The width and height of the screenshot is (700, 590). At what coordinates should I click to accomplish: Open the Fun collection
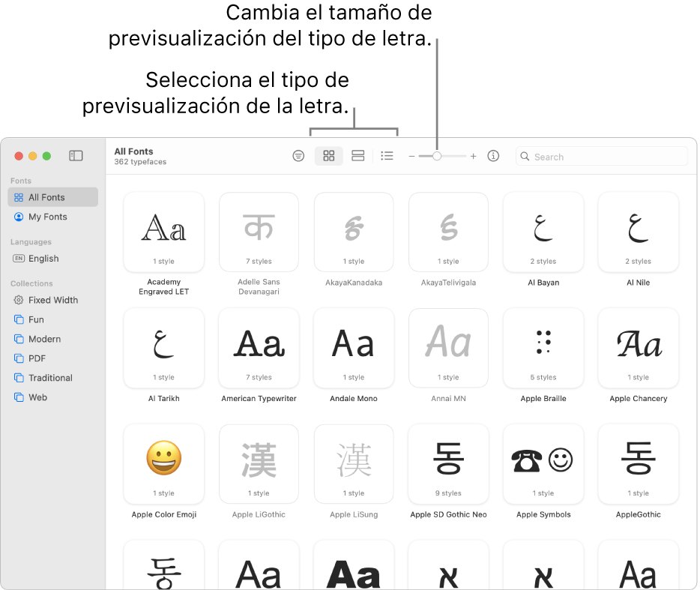click(x=52, y=319)
